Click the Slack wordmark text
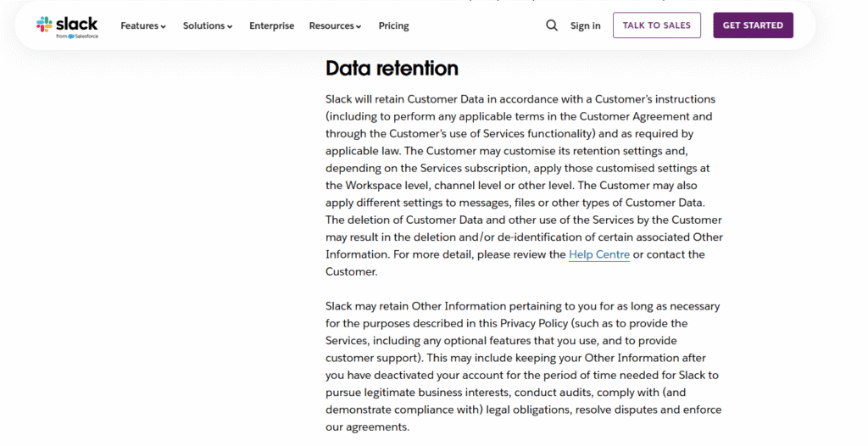Screen dimensions: 868x446 pyautogui.click(x=77, y=23)
